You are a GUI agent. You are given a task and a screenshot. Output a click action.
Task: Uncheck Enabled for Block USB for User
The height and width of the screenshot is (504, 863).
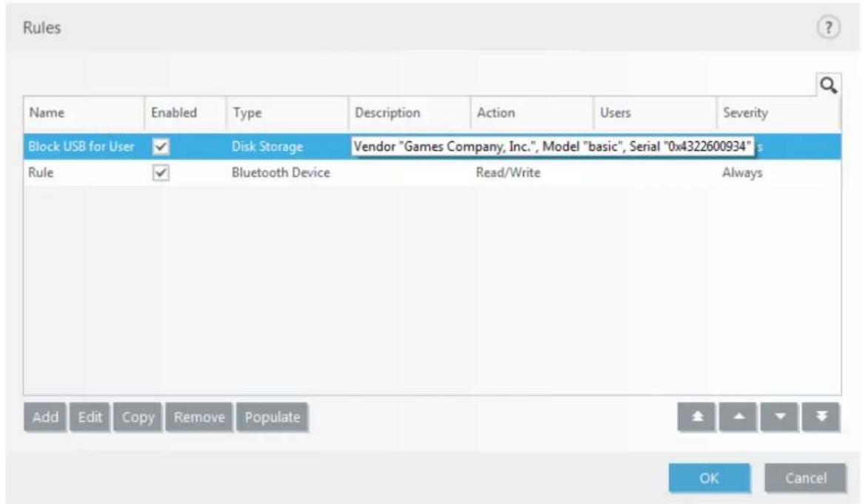pos(161,147)
